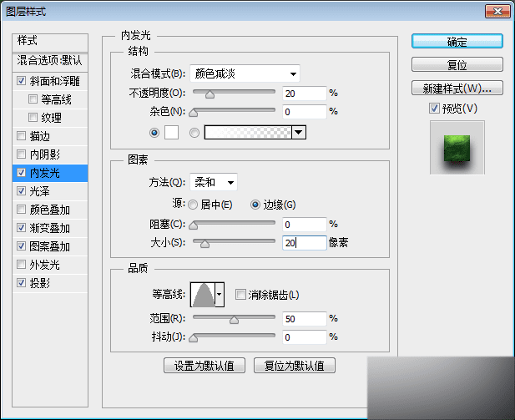Click the 复位 reset button
The height and width of the screenshot is (420, 515).
[x=457, y=64]
